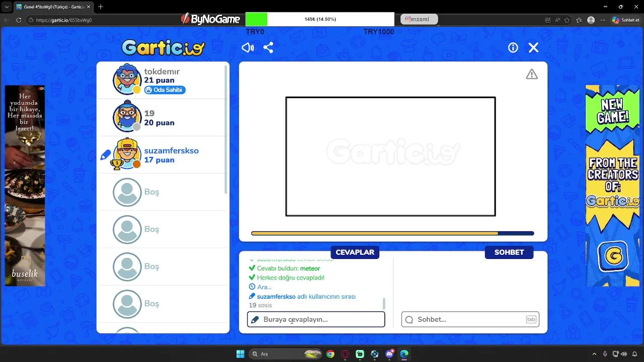The width and height of the screenshot is (644, 362).
Task: Open the share room icon
Action: pyautogui.click(x=268, y=48)
